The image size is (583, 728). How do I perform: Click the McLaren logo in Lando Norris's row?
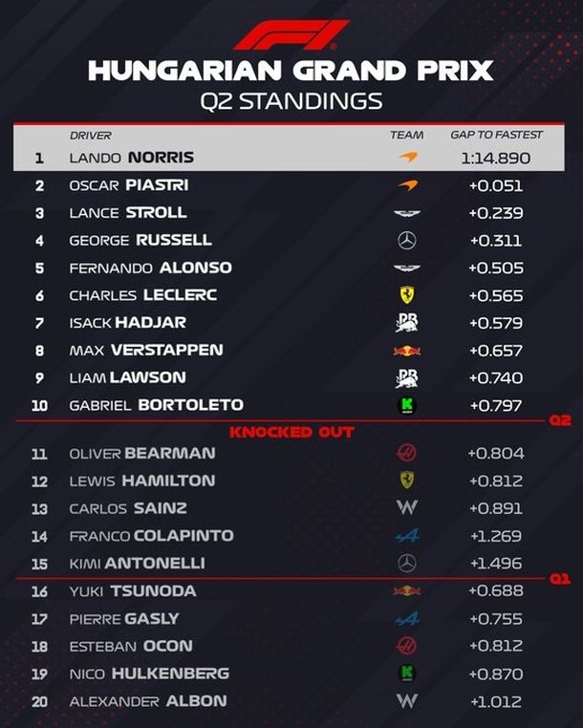click(406, 158)
